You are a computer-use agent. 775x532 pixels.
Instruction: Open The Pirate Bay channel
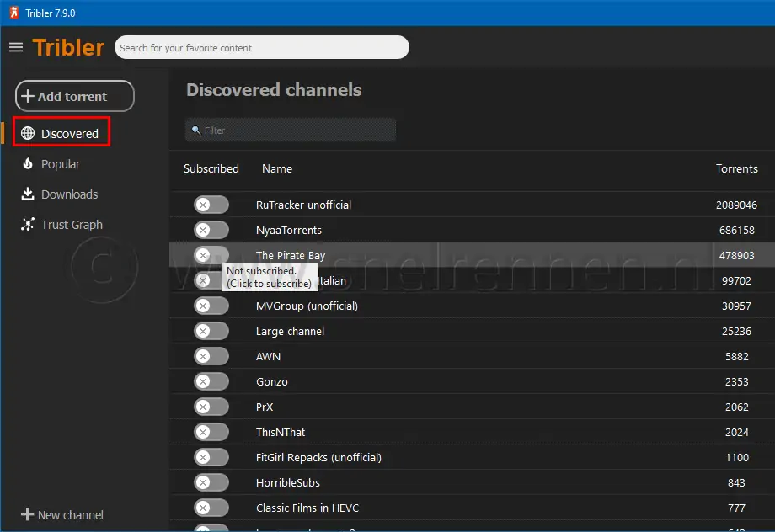[291, 255]
